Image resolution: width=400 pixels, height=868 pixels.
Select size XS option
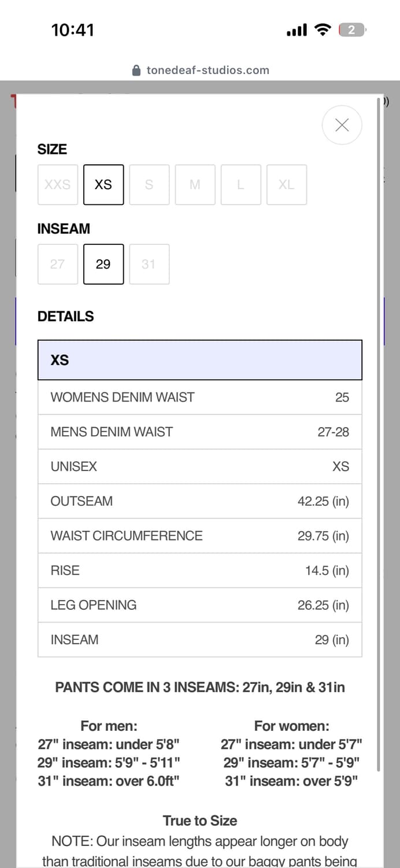pyautogui.click(x=103, y=185)
